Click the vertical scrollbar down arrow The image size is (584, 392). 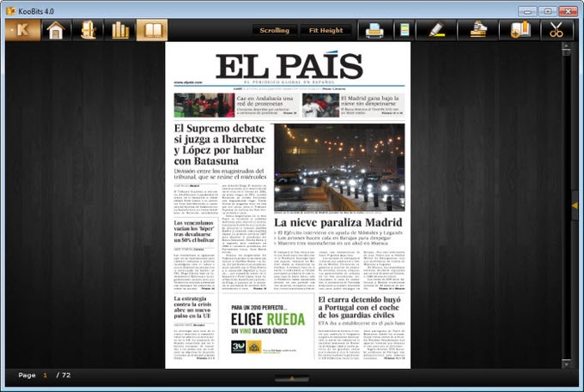[566, 365]
